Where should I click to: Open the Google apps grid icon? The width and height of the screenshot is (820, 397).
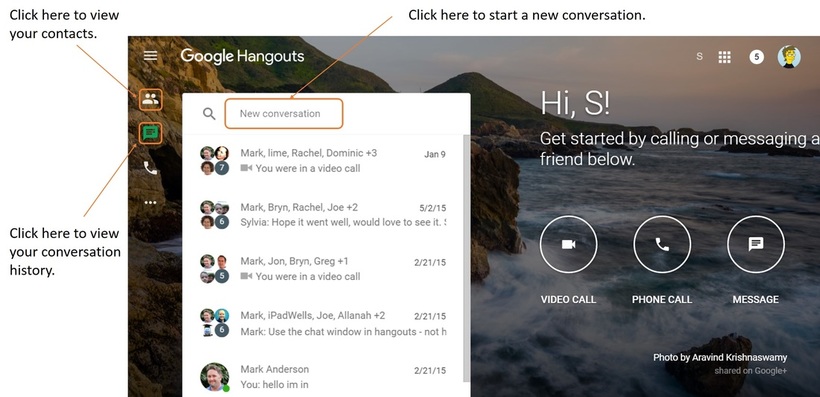(x=724, y=57)
